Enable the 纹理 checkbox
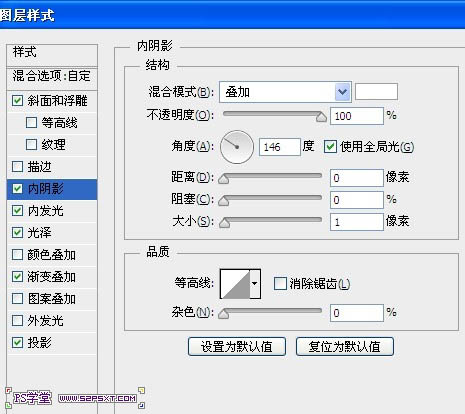Viewport: 465px width, 414px height. click(x=31, y=145)
